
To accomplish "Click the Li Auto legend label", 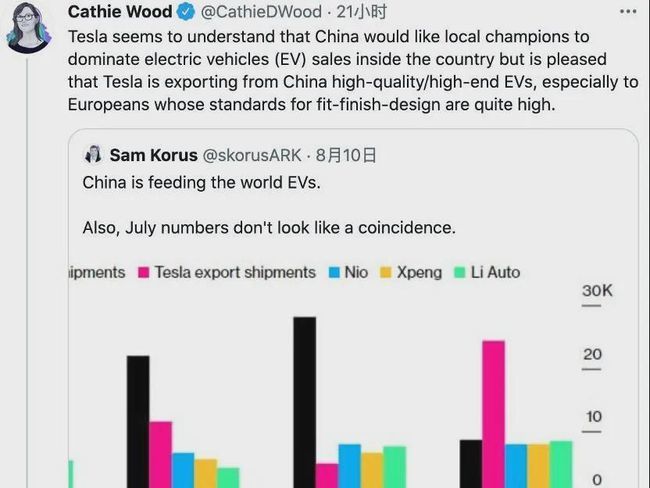I will coord(495,272).
